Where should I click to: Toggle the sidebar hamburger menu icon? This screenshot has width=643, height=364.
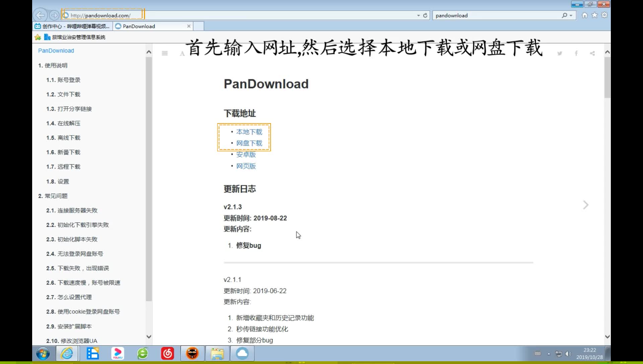click(x=165, y=53)
